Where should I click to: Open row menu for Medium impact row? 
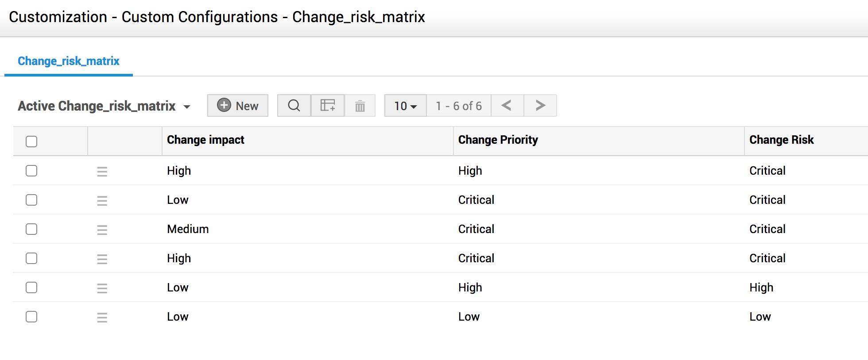click(x=102, y=230)
